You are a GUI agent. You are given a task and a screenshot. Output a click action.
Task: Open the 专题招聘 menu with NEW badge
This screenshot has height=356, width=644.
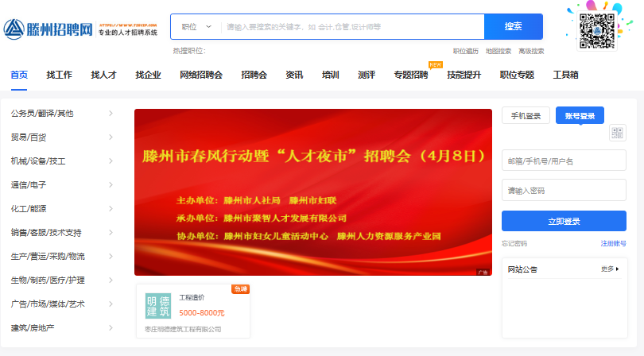point(410,75)
